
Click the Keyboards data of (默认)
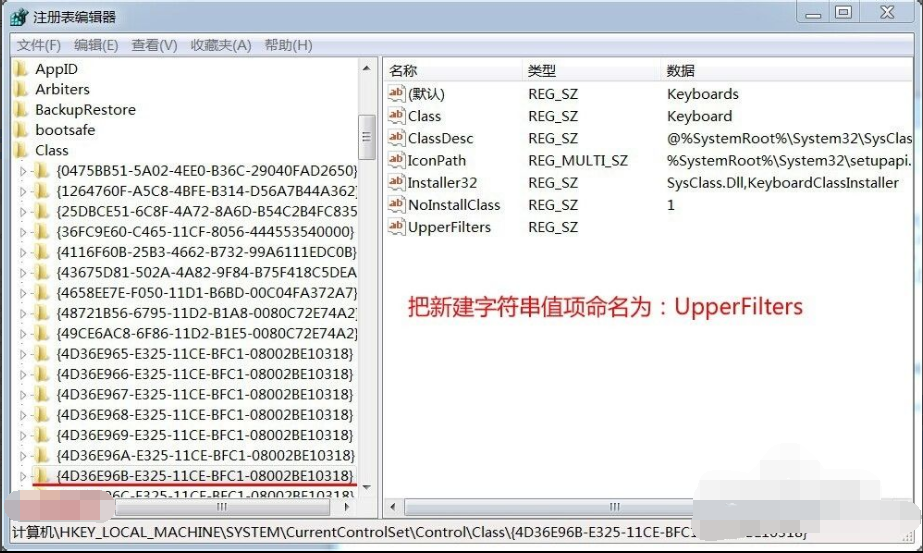point(702,94)
